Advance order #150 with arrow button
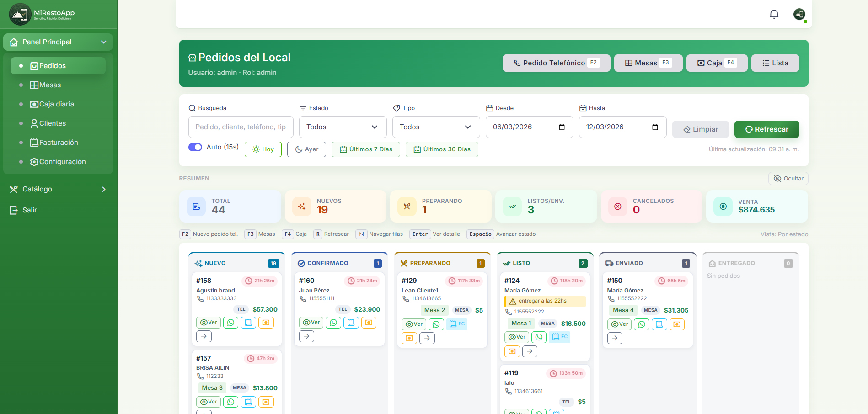868x414 pixels. coord(615,338)
